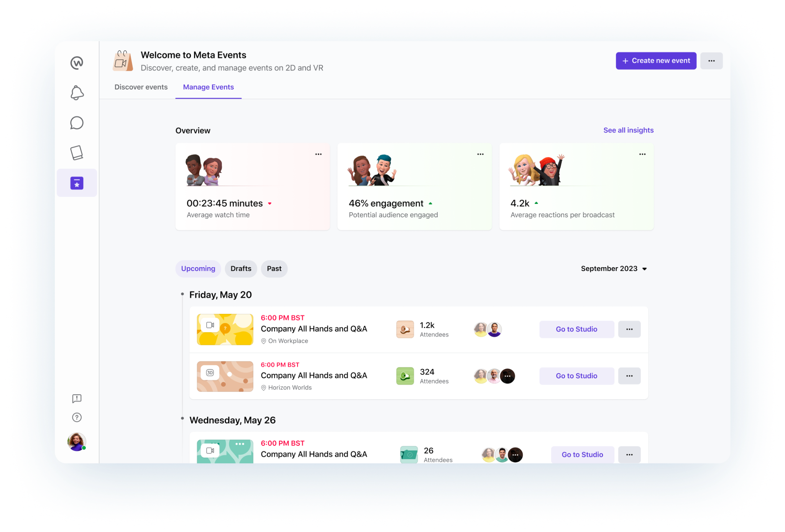Select the Drafts filter
This screenshot has height=532, width=785.
[241, 269]
